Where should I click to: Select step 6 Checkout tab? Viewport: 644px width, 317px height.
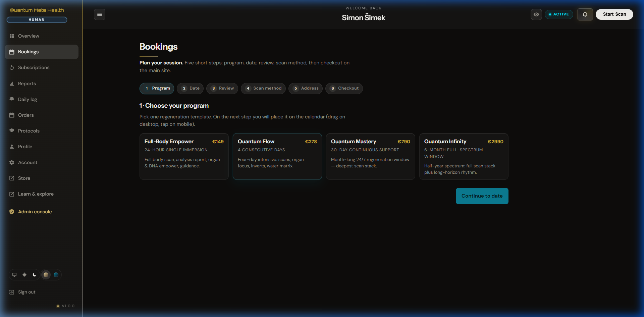coord(344,89)
